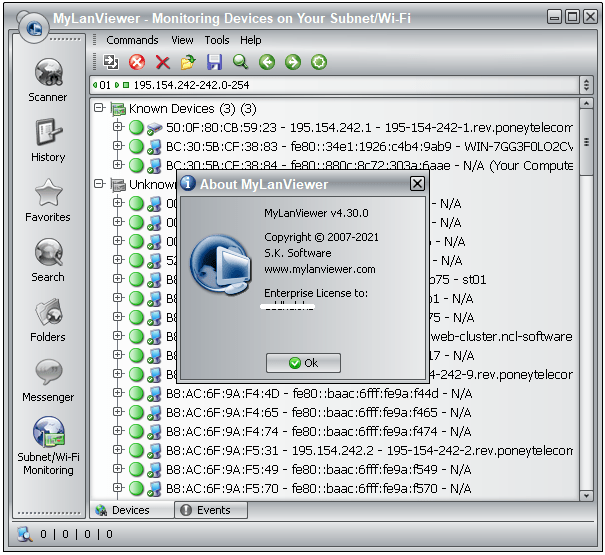Click 'Copyright © 2007-2021' text

(321, 237)
